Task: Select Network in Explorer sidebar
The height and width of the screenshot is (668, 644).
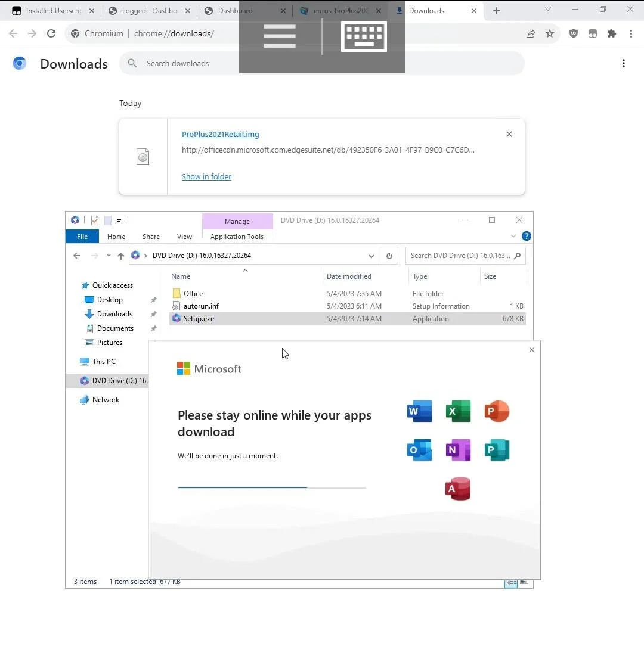Action: point(106,400)
